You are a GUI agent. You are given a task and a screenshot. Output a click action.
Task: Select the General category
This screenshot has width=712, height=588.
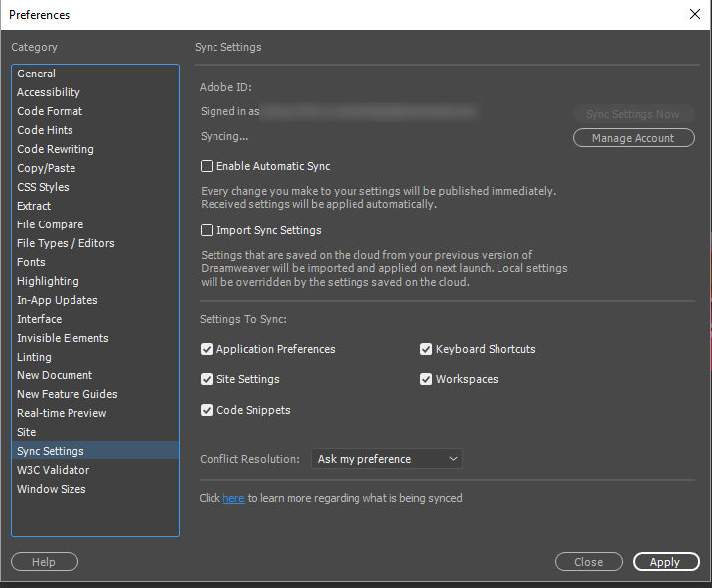click(x=95, y=73)
